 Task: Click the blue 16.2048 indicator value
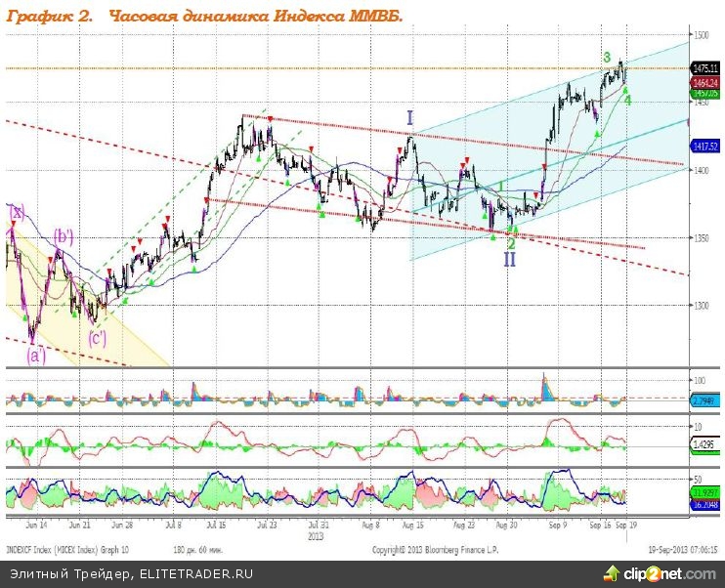tap(705, 506)
